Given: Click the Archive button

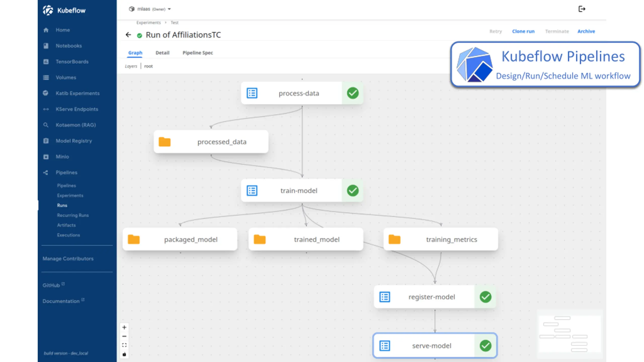Looking at the screenshot, I should pyautogui.click(x=586, y=31).
